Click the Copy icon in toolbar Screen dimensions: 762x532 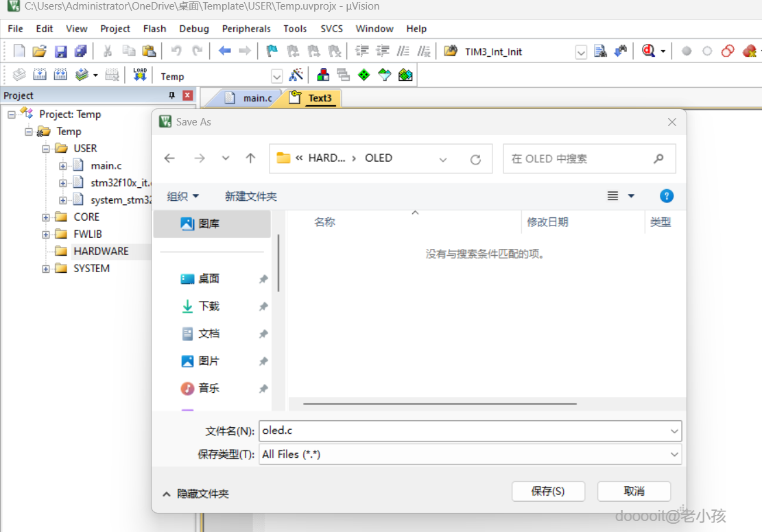click(x=128, y=51)
